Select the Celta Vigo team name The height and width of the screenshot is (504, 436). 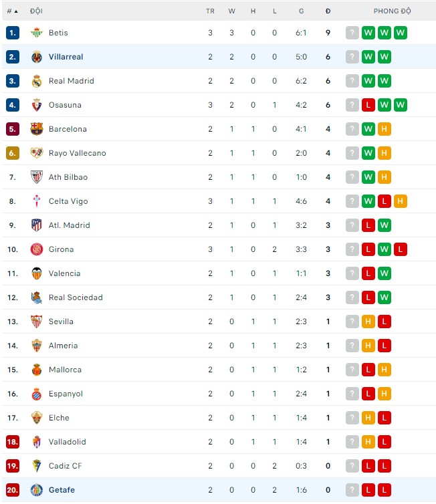click(x=68, y=201)
